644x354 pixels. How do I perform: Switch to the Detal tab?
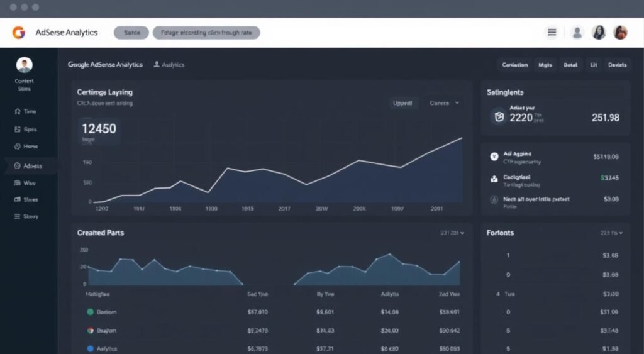[570, 65]
